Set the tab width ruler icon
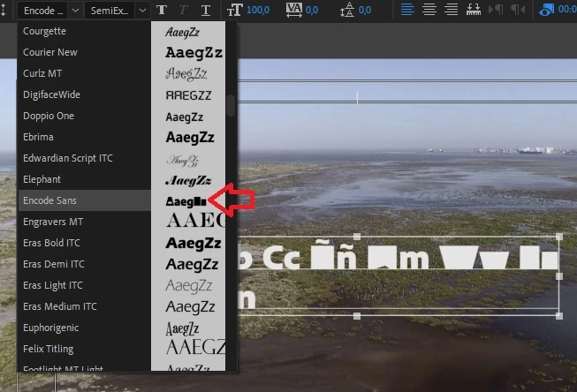The height and width of the screenshot is (392, 577). (474, 10)
